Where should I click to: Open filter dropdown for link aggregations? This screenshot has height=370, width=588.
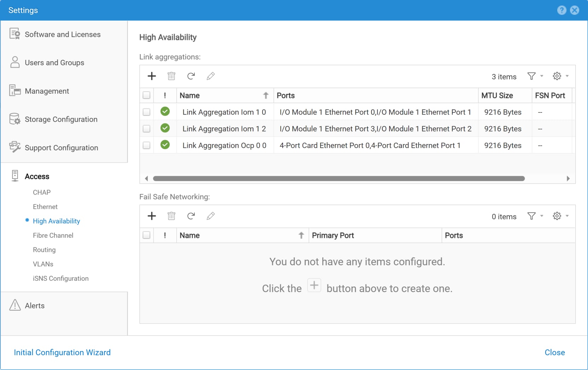pyautogui.click(x=535, y=76)
